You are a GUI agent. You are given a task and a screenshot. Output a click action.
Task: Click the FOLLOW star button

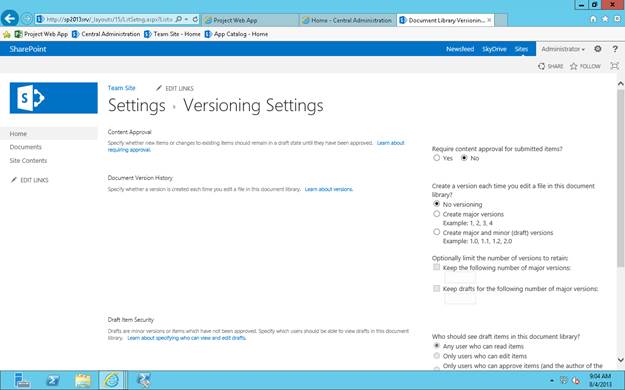[585, 66]
